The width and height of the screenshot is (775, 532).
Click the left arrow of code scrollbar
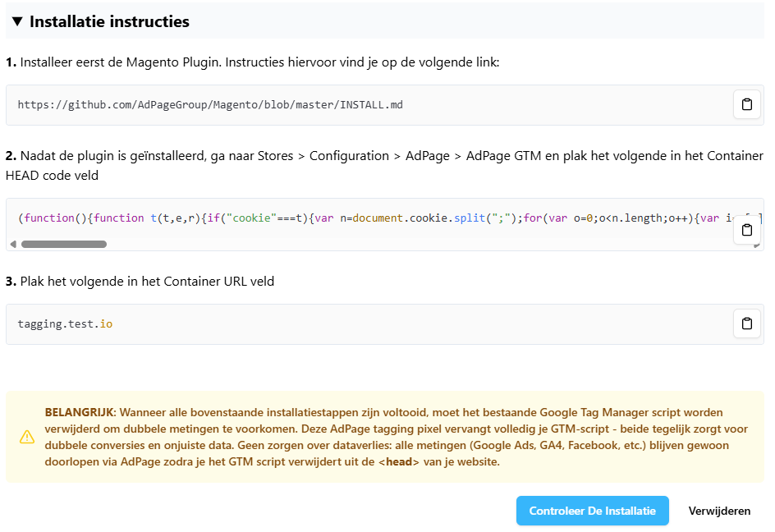click(x=12, y=244)
